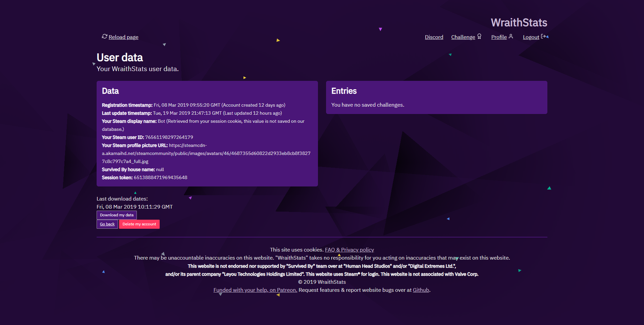Click the WraithStats site title

pos(519,22)
